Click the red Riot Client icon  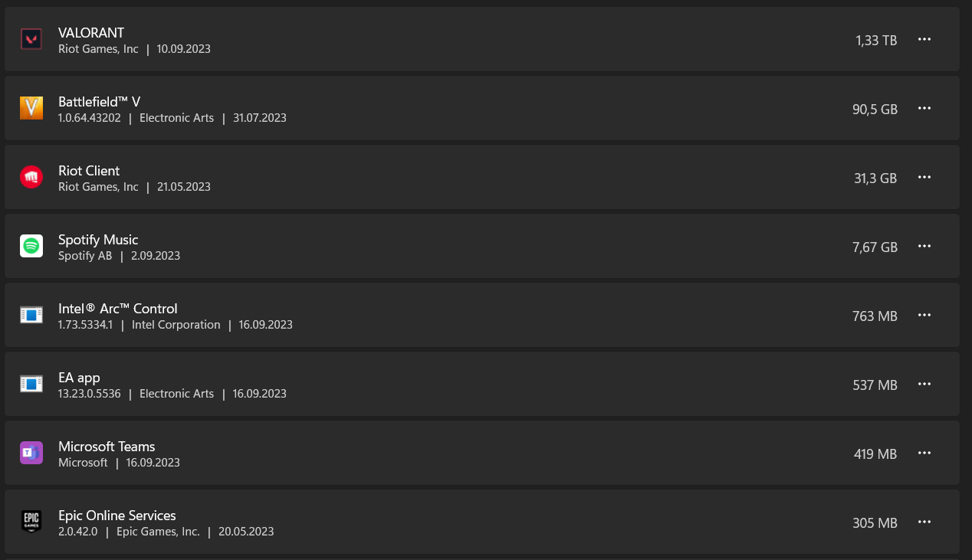tap(31, 178)
